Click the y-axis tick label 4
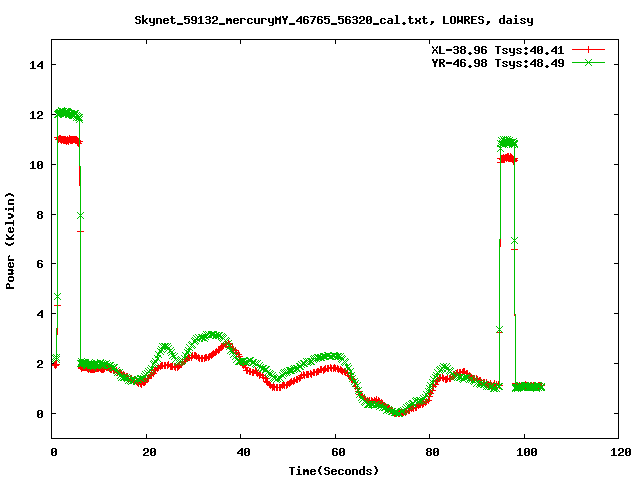This screenshot has height=480, width=640. (x=40, y=314)
